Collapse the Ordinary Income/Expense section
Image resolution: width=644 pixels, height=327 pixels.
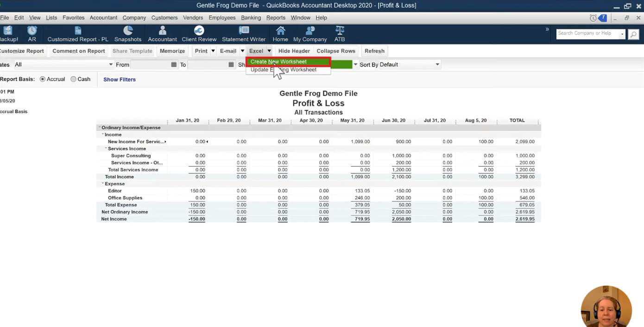pyautogui.click(x=99, y=128)
